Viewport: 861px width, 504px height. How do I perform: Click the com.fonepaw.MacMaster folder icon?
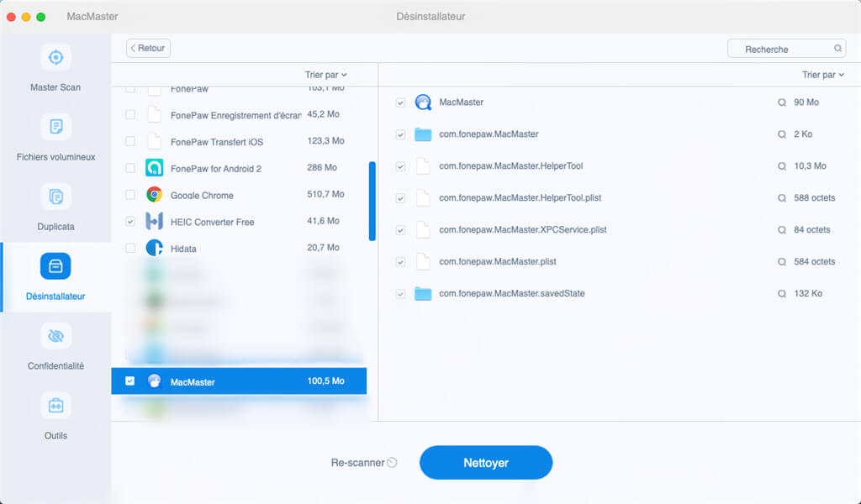(x=423, y=134)
